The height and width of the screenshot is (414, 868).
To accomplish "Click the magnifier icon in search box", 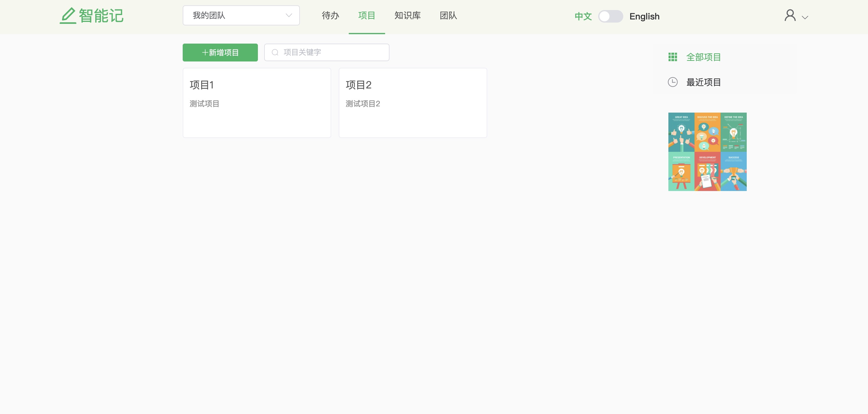I will point(275,52).
